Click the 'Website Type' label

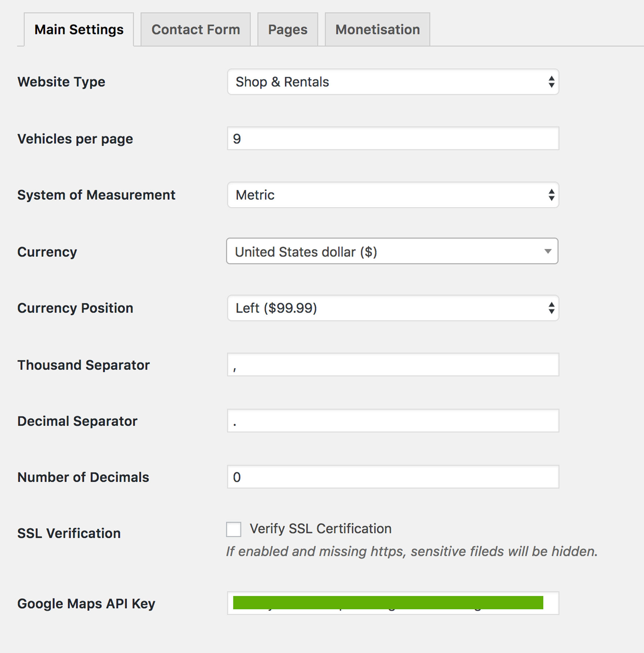(x=61, y=82)
